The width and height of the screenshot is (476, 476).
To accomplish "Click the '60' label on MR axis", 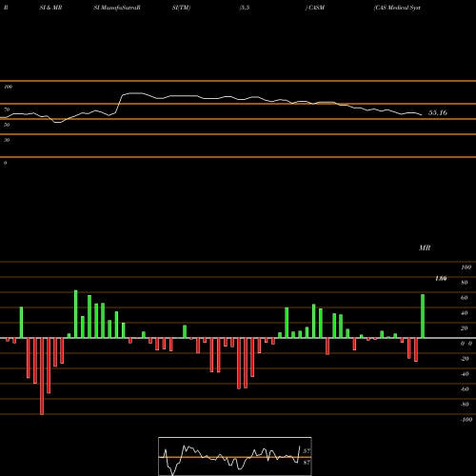I will point(465,298).
